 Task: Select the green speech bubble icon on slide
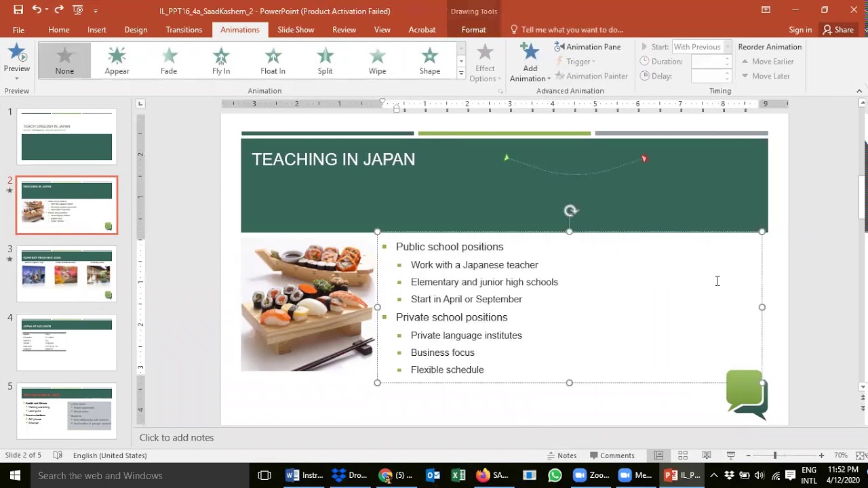coord(747,394)
